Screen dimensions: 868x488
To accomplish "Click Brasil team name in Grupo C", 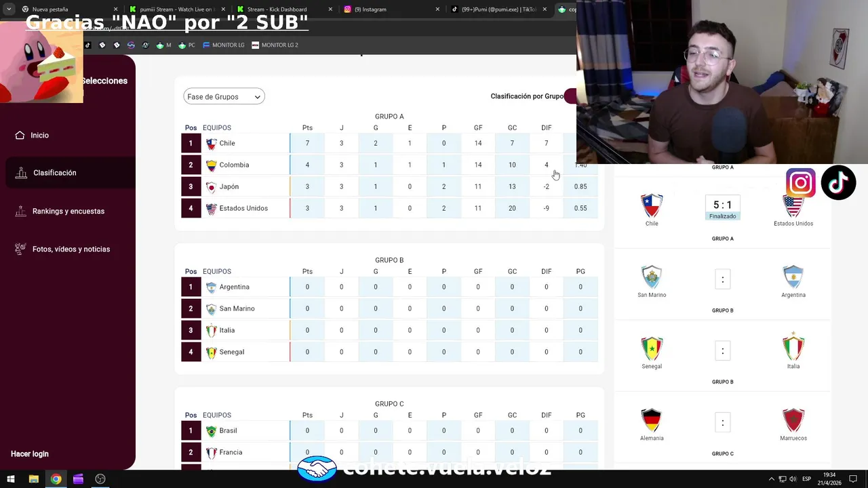I will tap(228, 430).
